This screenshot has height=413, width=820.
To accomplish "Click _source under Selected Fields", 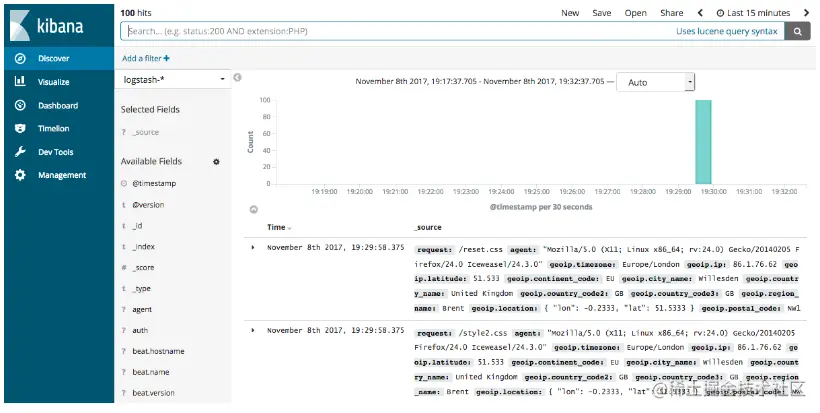I will (x=145, y=132).
